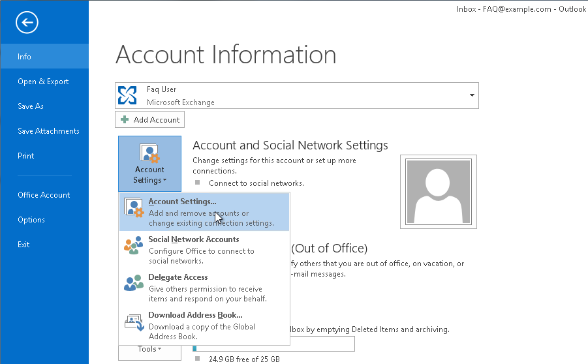This screenshot has width=588, height=364.
Task: Select Save As in sidebar
Action: coord(44,106)
